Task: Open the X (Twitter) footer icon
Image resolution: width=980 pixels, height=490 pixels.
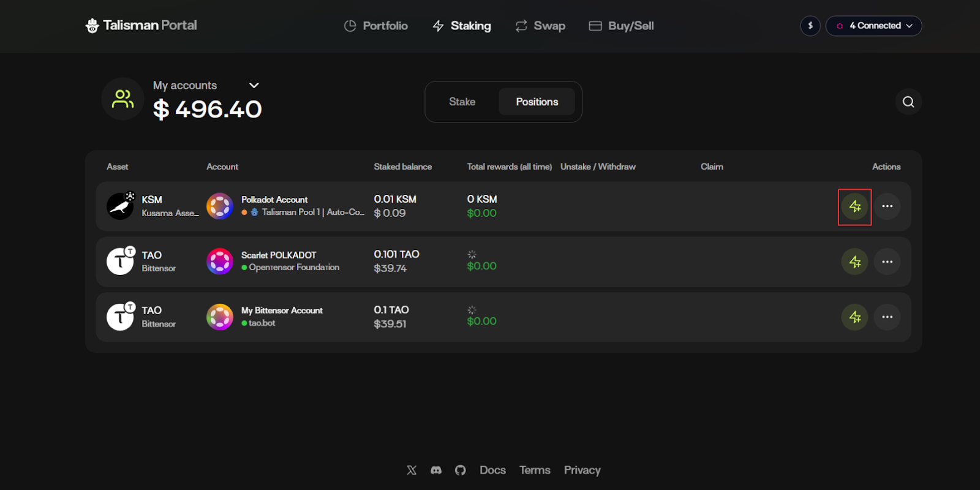Action: [412, 470]
